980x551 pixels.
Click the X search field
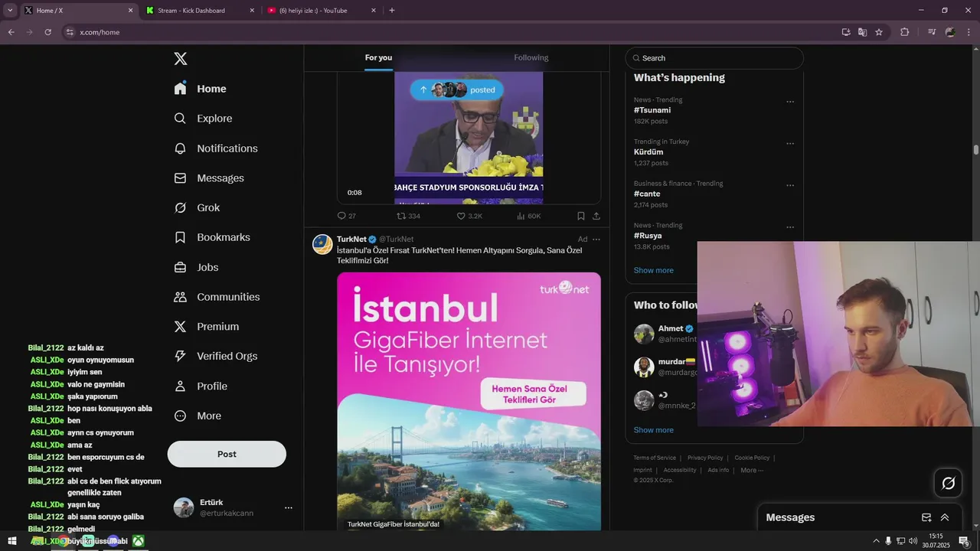pos(714,58)
